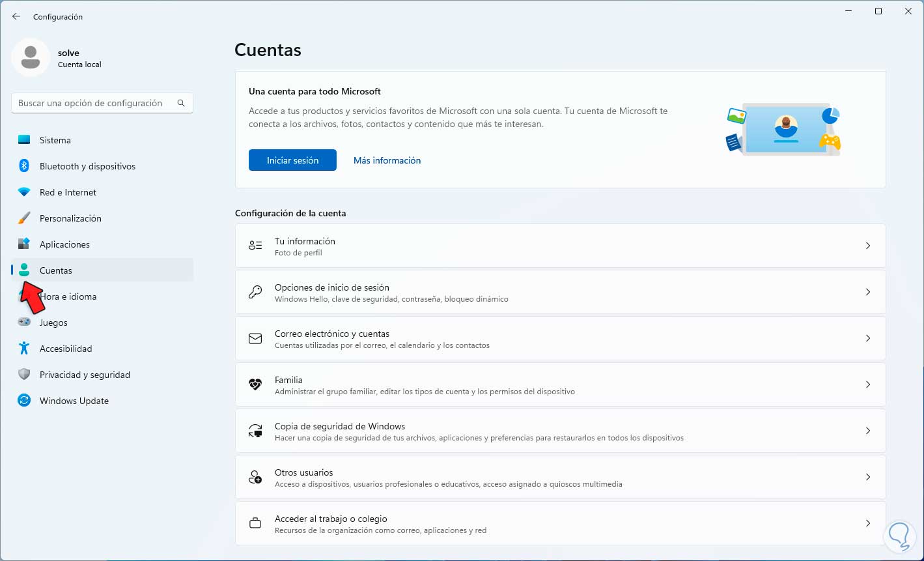Close the Configuración window

pos(908,11)
